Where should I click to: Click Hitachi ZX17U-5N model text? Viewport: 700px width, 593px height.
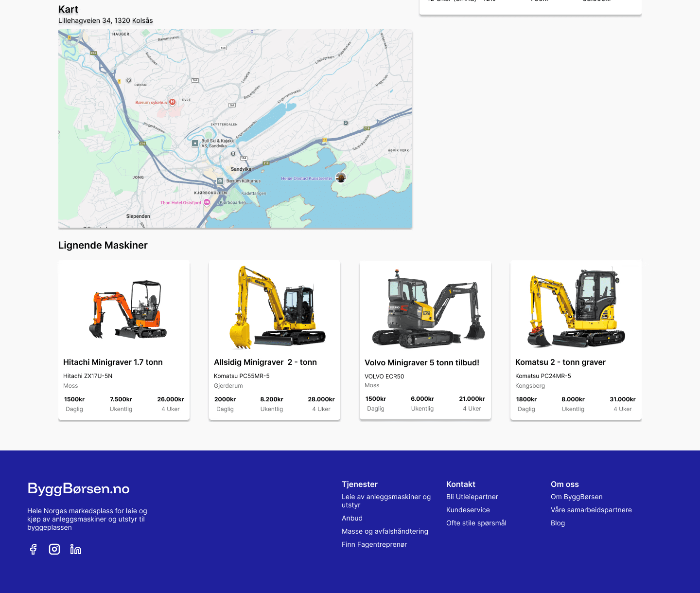87,376
